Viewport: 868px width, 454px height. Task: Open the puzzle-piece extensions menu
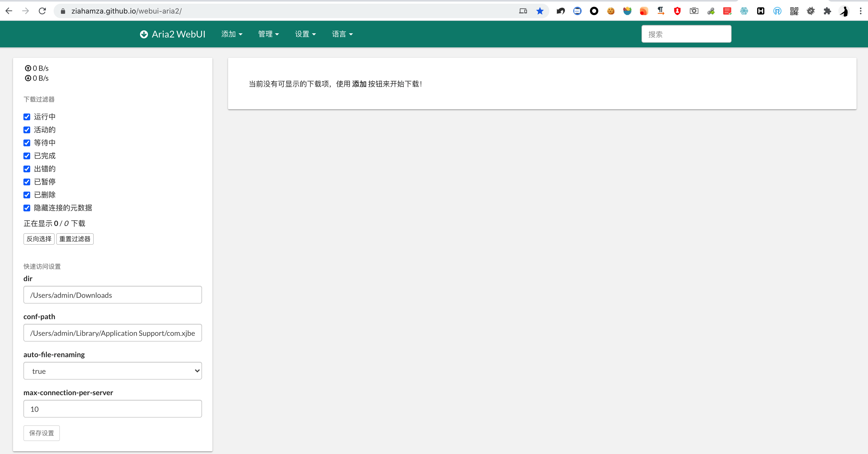click(827, 11)
